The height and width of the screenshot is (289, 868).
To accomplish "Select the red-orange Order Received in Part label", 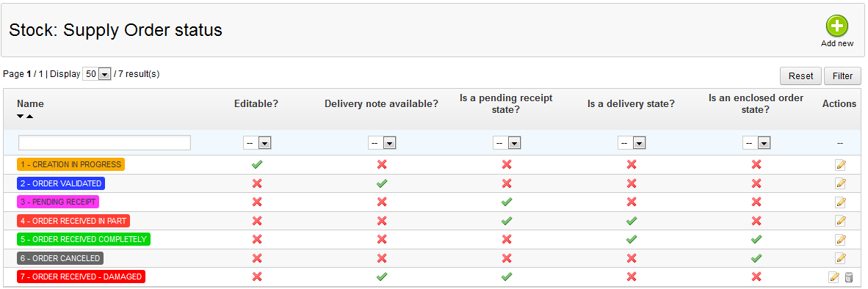I will [73, 221].
